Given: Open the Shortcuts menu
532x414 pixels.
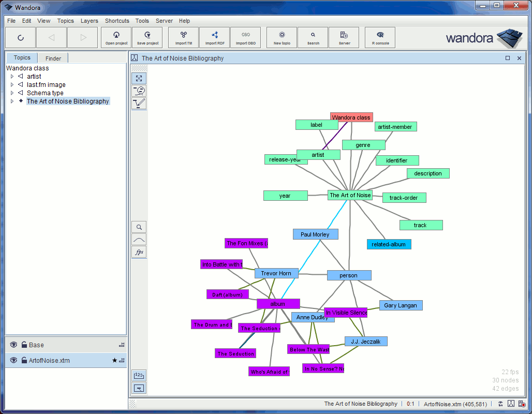Looking at the screenshot, I should coord(116,21).
